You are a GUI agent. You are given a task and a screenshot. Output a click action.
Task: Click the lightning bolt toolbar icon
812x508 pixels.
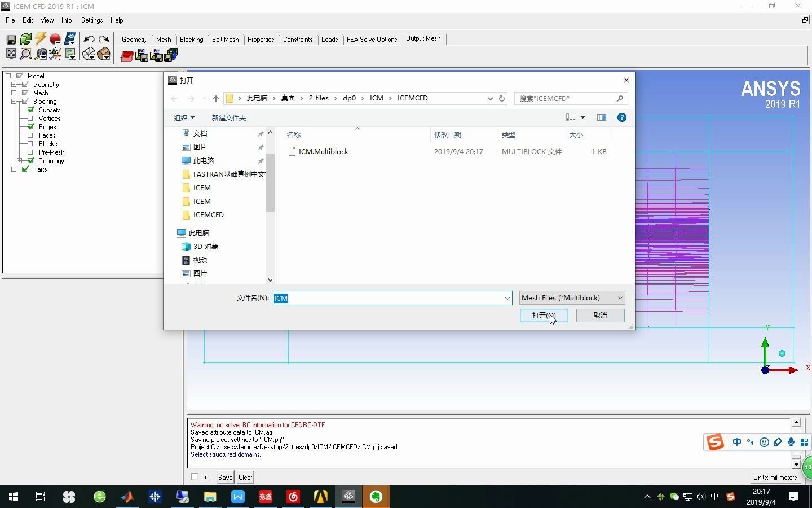pyautogui.click(x=41, y=39)
